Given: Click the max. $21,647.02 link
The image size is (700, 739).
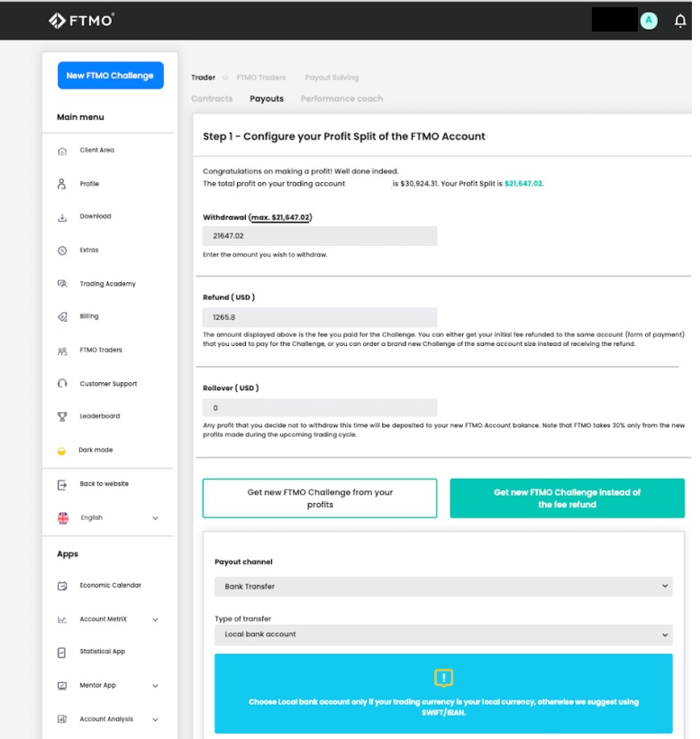Looking at the screenshot, I should [x=280, y=217].
